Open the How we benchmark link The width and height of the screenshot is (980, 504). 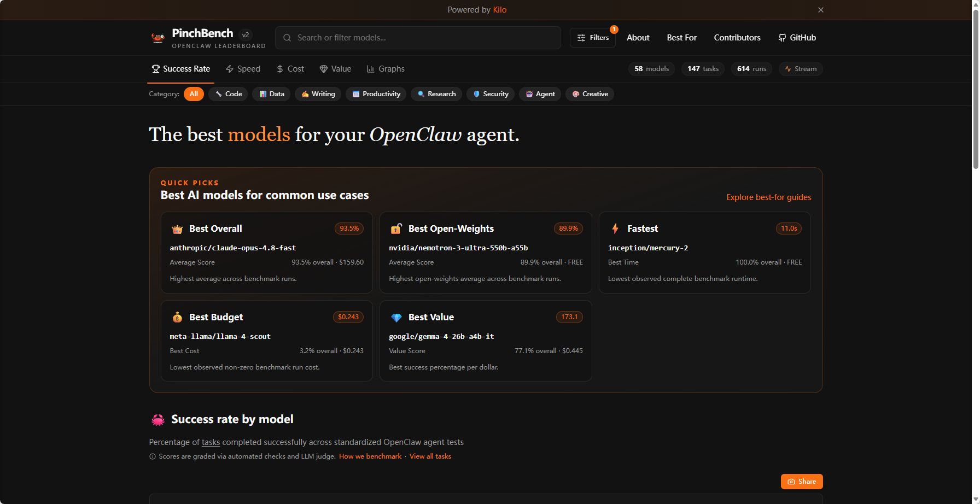click(370, 456)
